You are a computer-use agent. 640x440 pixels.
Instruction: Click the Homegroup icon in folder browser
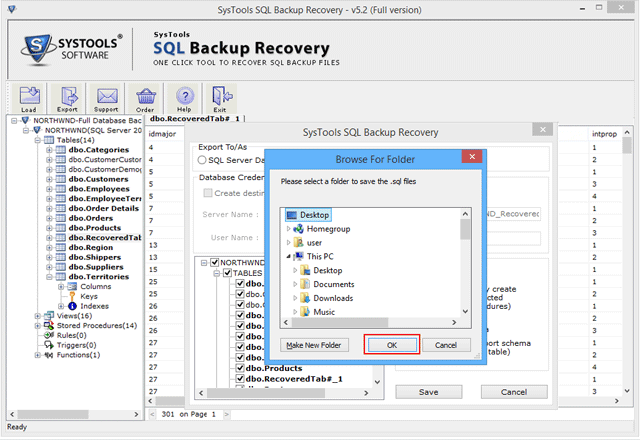click(298, 229)
